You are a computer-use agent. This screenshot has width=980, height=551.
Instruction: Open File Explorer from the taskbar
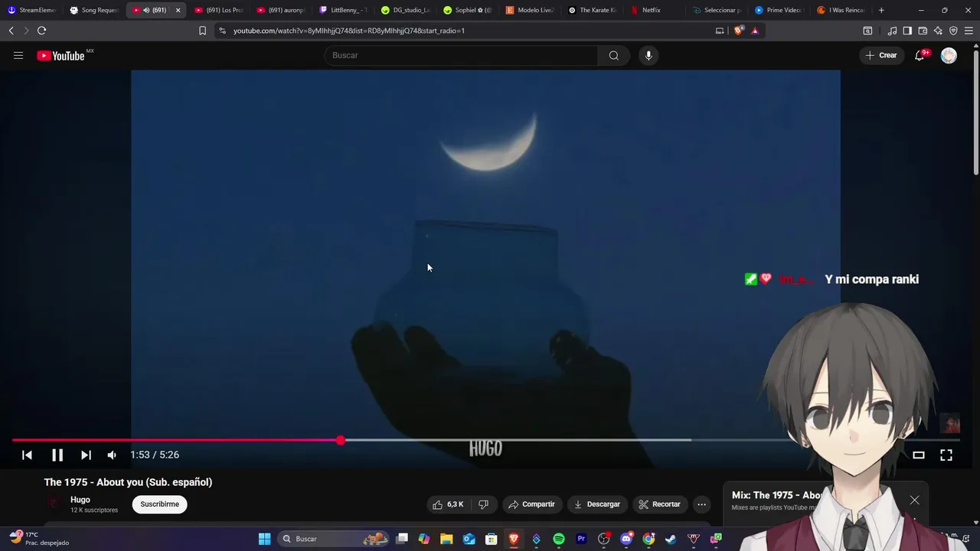(x=446, y=539)
